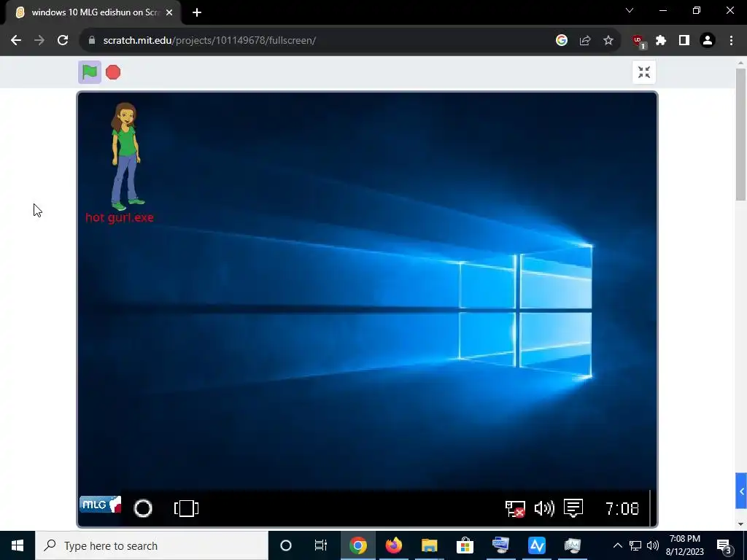Viewport: 747px width, 560px height.
Task: Open the Chrome profile menu
Action: tap(708, 41)
